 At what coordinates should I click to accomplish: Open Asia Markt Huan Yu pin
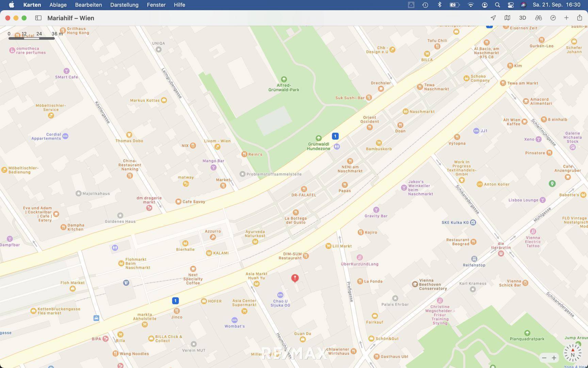(257, 283)
